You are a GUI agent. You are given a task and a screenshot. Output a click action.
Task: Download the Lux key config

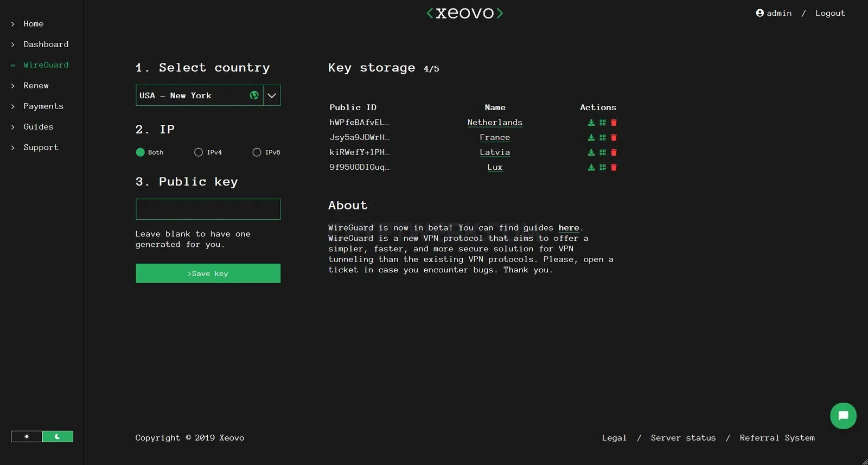coord(591,168)
